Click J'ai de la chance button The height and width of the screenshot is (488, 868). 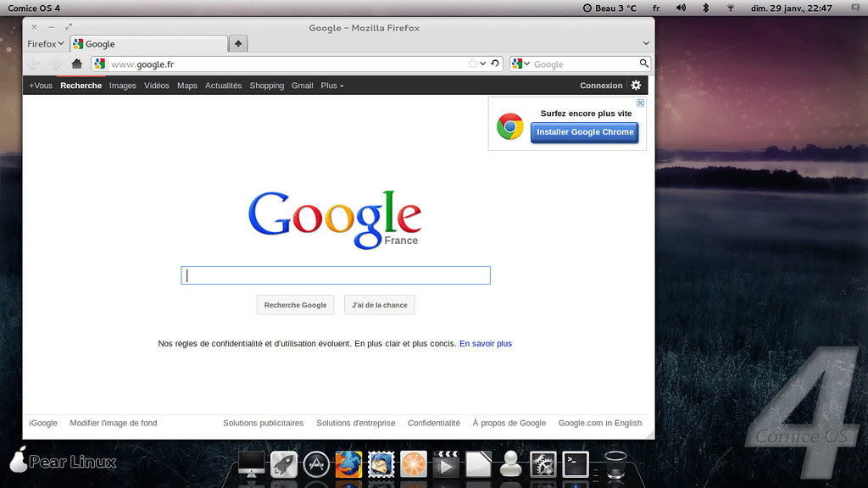pyautogui.click(x=379, y=305)
